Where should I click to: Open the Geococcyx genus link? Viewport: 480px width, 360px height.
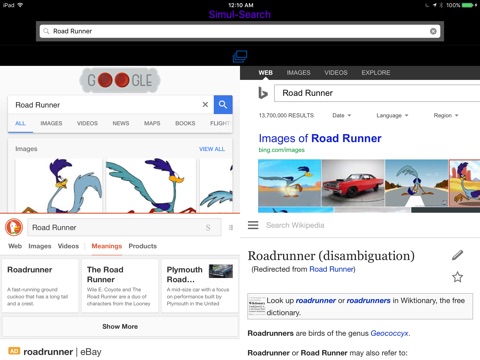389,333
